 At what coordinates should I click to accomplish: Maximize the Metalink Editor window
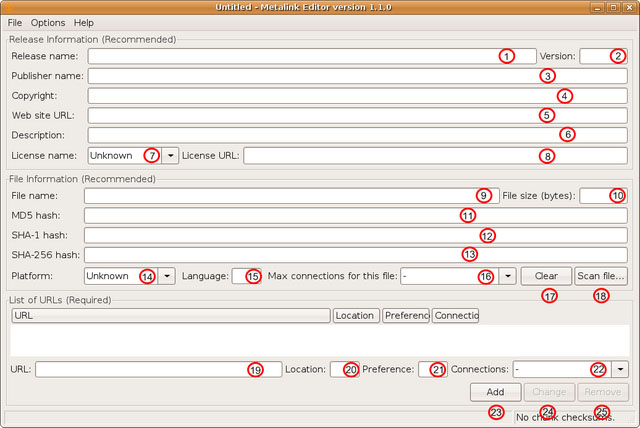(x=613, y=7)
